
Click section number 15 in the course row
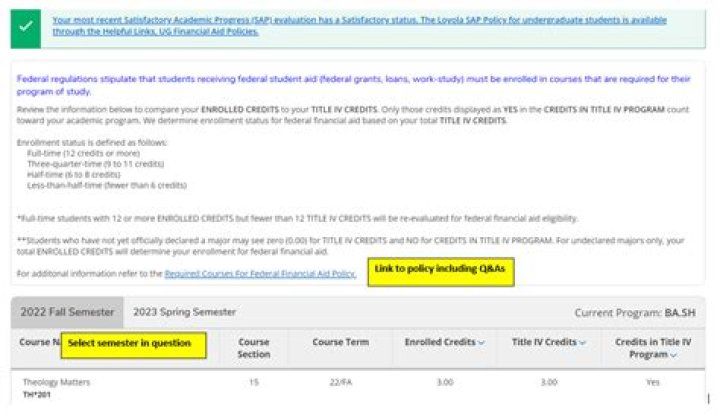tap(253, 382)
